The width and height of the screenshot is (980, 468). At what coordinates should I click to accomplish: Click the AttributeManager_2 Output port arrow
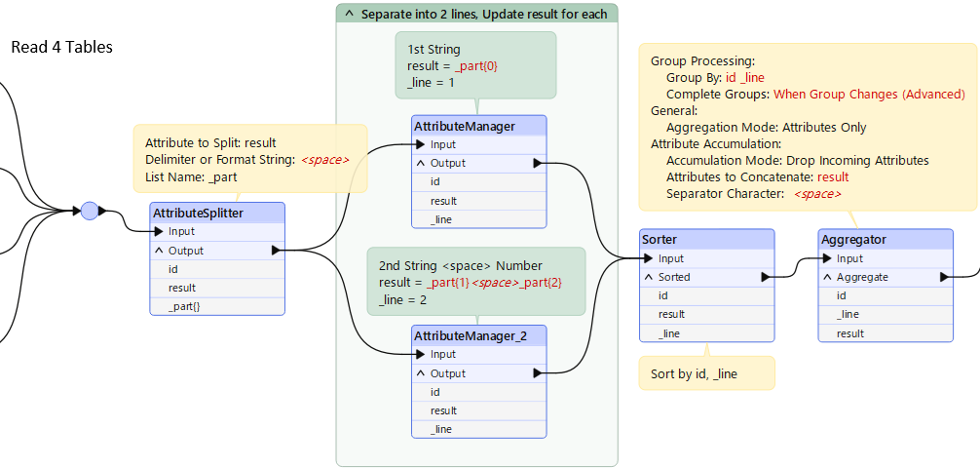[538, 373]
